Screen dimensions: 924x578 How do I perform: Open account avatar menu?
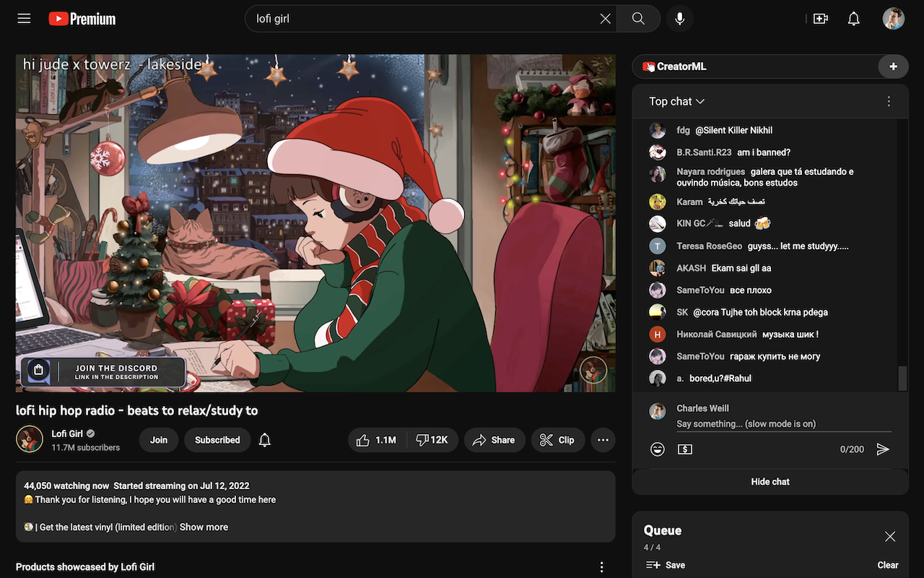tap(894, 19)
